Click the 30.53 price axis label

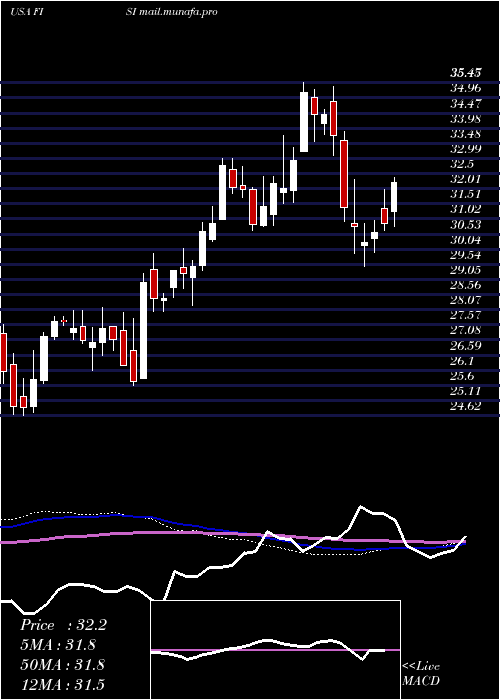(x=466, y=225)
